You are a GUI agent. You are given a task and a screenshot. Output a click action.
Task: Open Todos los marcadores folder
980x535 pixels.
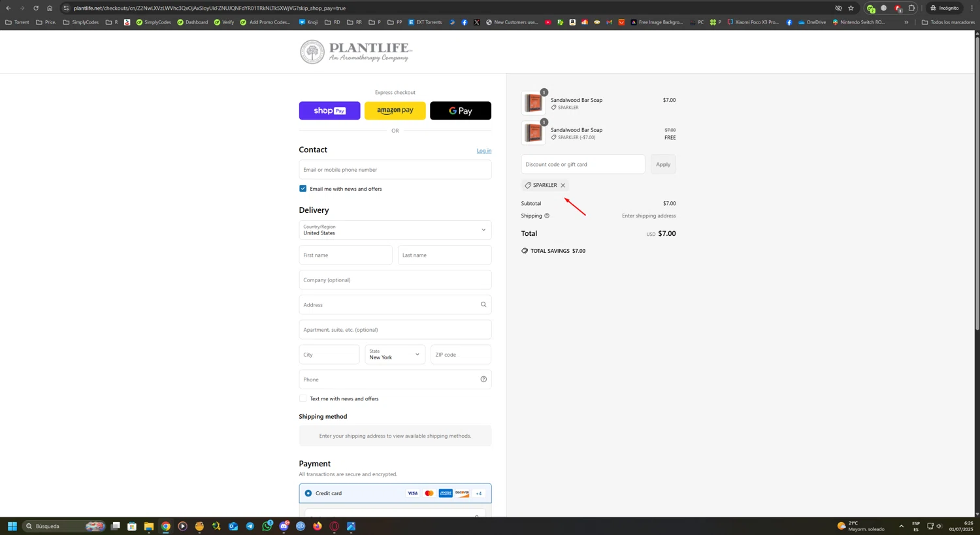pyautogui.click(x=948, y=22)
